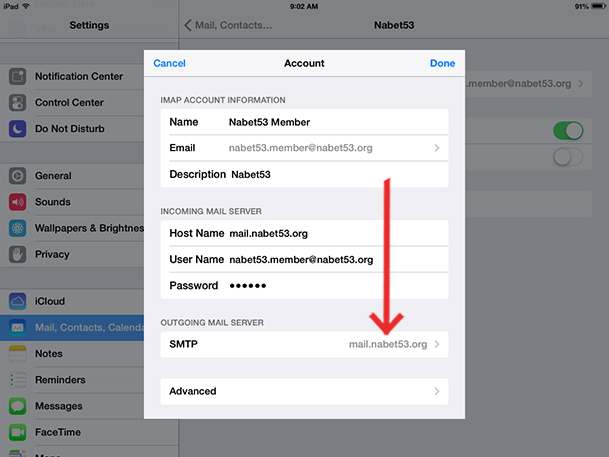The height and width of the screenshot is (457, 609).
Task: Tap the 9:02 AM clock in status bar
Action: point(304,6)
